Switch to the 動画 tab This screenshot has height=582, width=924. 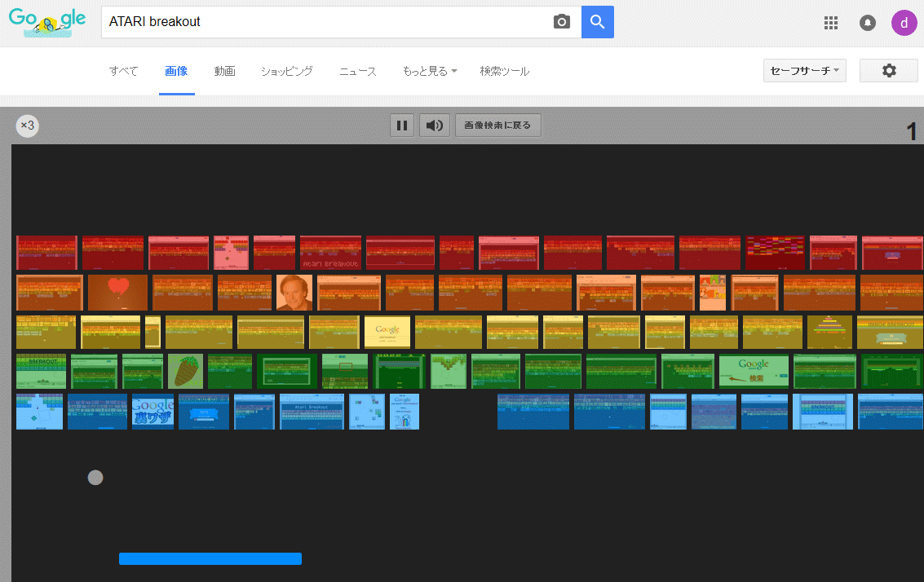click(224, 71)
